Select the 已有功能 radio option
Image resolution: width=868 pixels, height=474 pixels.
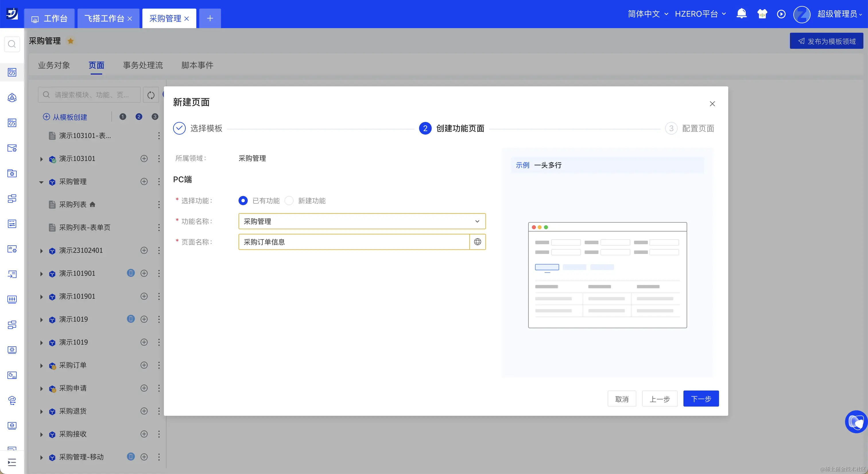click(x=243, y=201)
